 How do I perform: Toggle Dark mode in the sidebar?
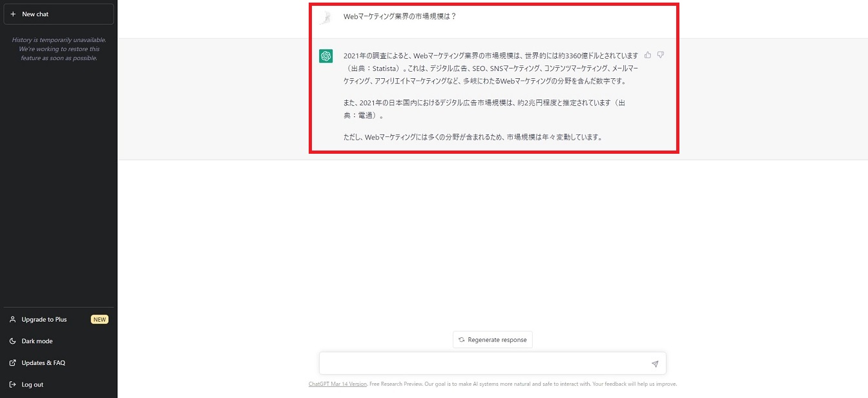[x=37, y=341]
